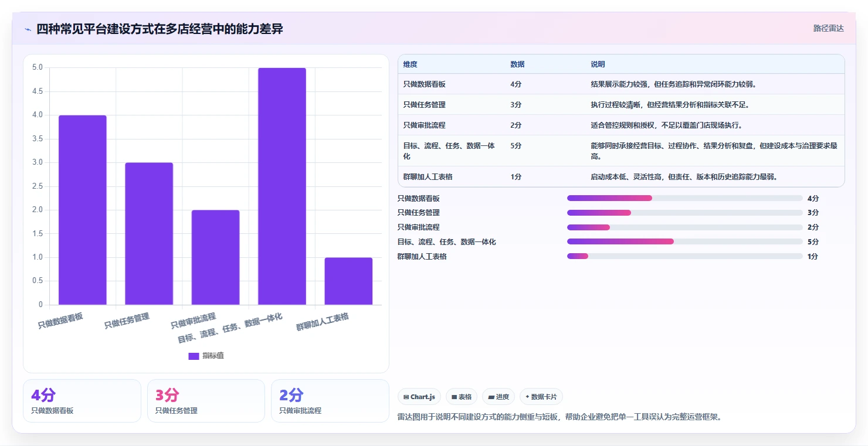Click the 表格 tag chip
Image resolution: width=868 pixels, height=446 pixels.
[462, 397]
